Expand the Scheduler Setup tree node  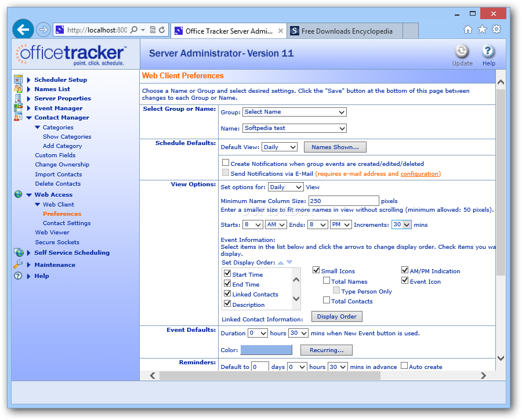click(x=28, y=80)
